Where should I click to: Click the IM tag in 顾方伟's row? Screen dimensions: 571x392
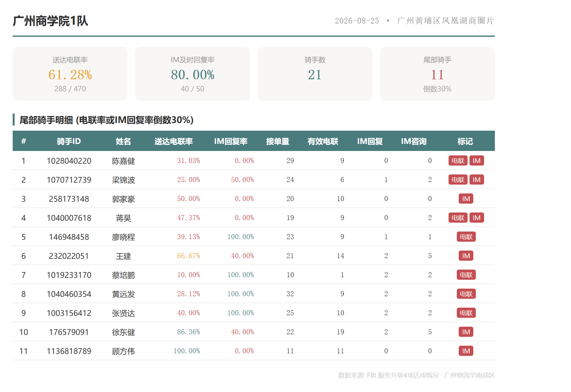click(x=466, y=351)
